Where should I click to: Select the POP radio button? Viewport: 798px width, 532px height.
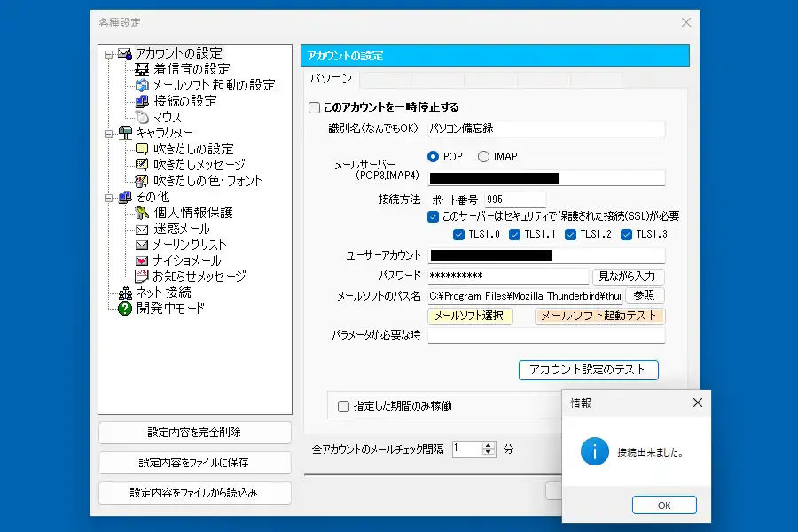point(433,157)
